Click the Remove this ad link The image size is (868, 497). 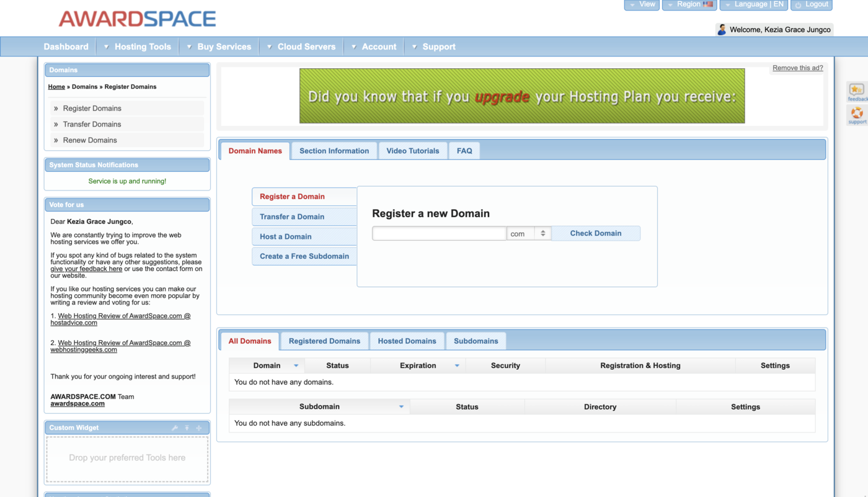pyautogui.click(x=797, y=68)
